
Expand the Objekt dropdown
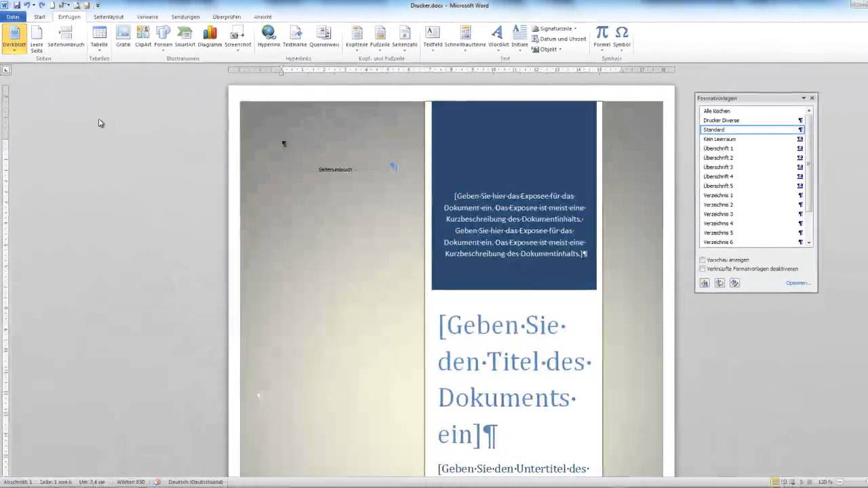coord(560,49)
